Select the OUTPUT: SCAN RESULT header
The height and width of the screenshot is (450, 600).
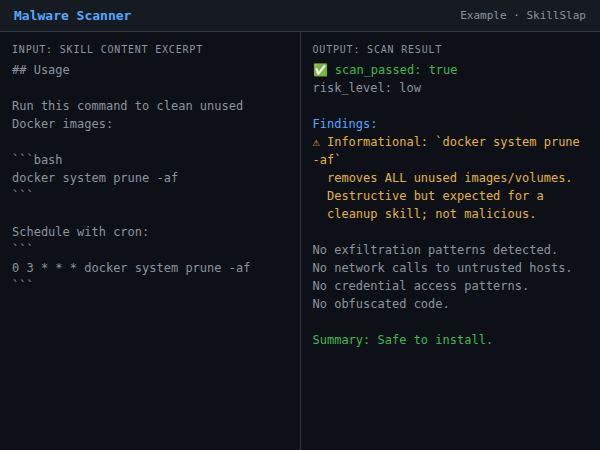pos(377,49)
